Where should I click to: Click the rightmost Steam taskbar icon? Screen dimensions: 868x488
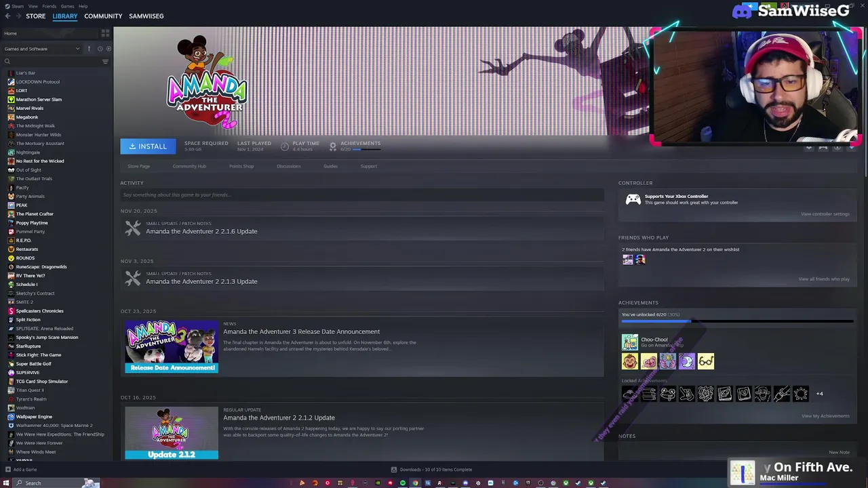(x=603, y=483)
